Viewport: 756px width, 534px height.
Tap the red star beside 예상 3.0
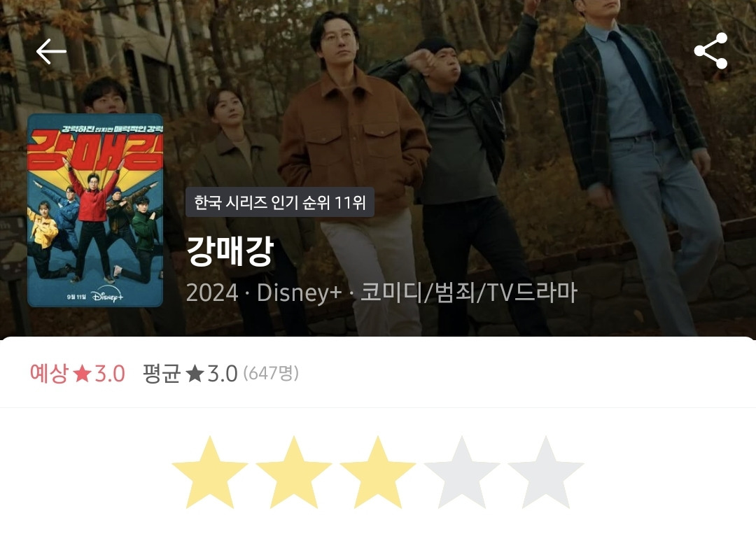(x=82, y=374)
